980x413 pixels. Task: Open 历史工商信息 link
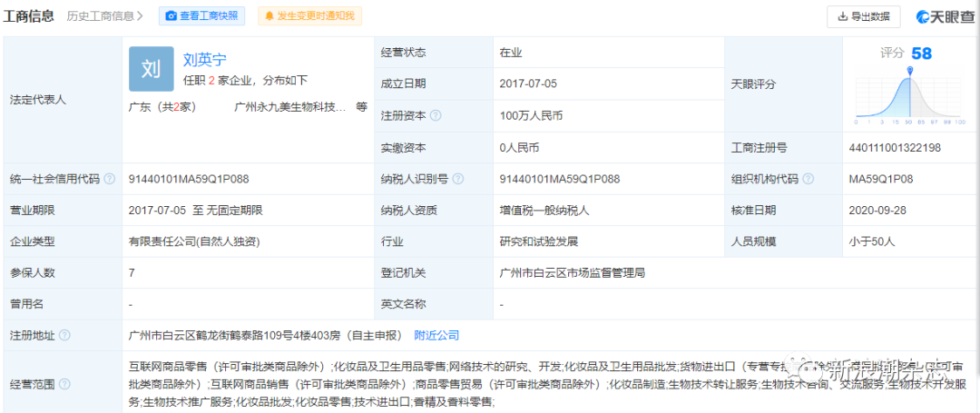[x=104, y=15]
